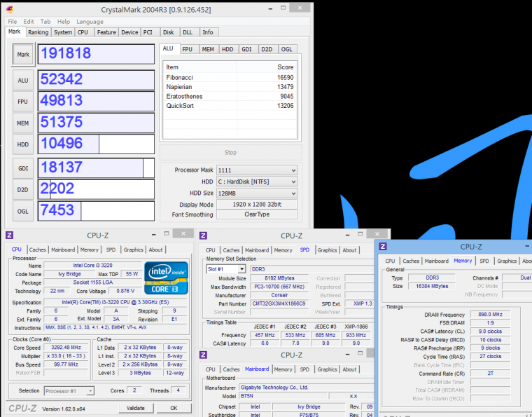Screen dimensions: 532x417
Task: Click CPU-Z icon in the SPD window title bar
Action: click(204, 235)
